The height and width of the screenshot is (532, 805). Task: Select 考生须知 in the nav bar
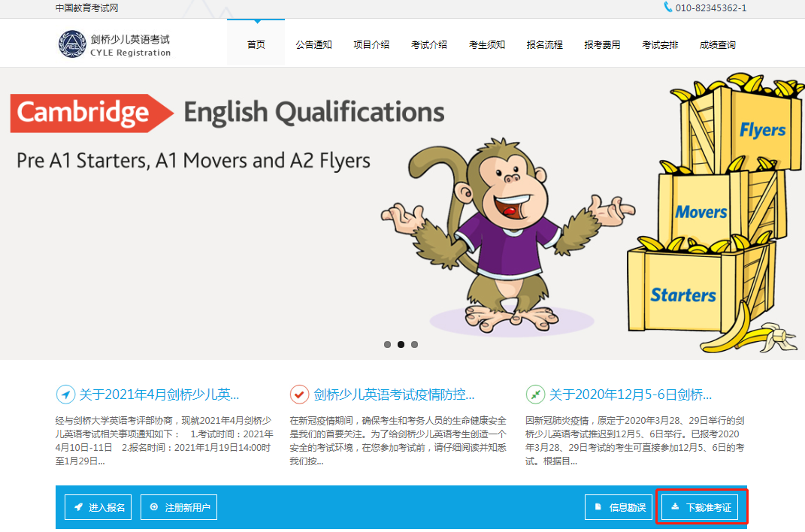487,44
